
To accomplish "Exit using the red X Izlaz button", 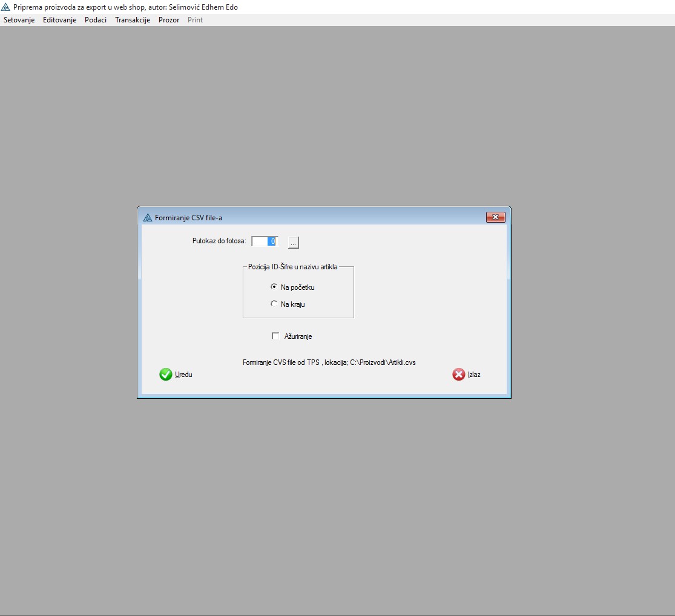I will click(466, 375).
